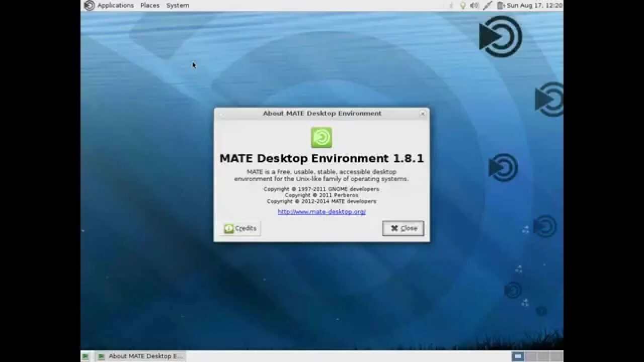Open the mate-desktop.org website link
Screen dimensions: 644x362
(321, 212)
